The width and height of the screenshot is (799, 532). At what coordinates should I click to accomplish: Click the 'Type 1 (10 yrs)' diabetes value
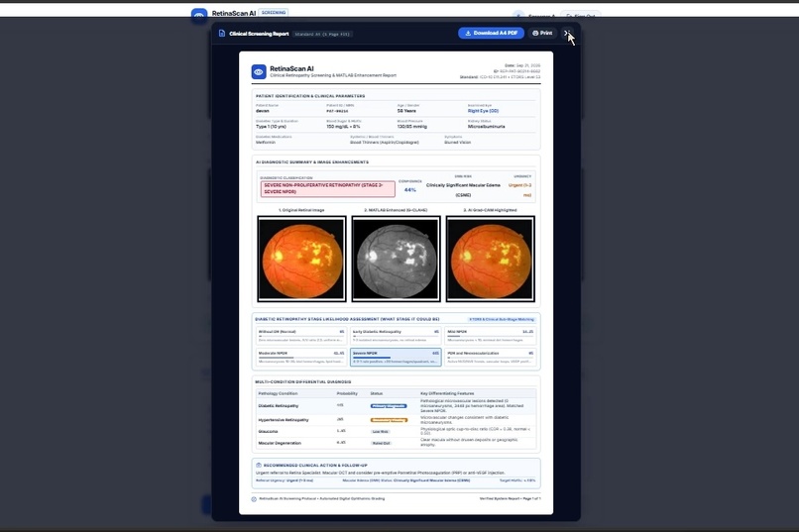click(270, 127)
